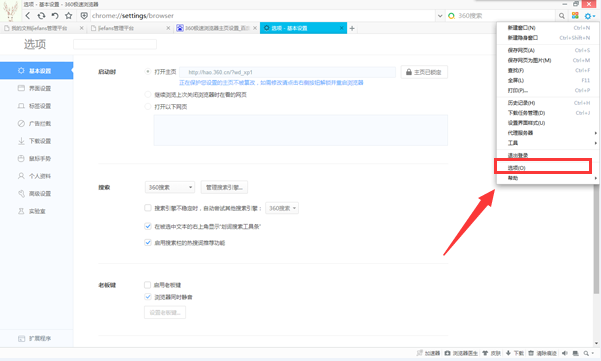Open 浏览器医生 in the status bar
The image size is (601, 361).
461,353
